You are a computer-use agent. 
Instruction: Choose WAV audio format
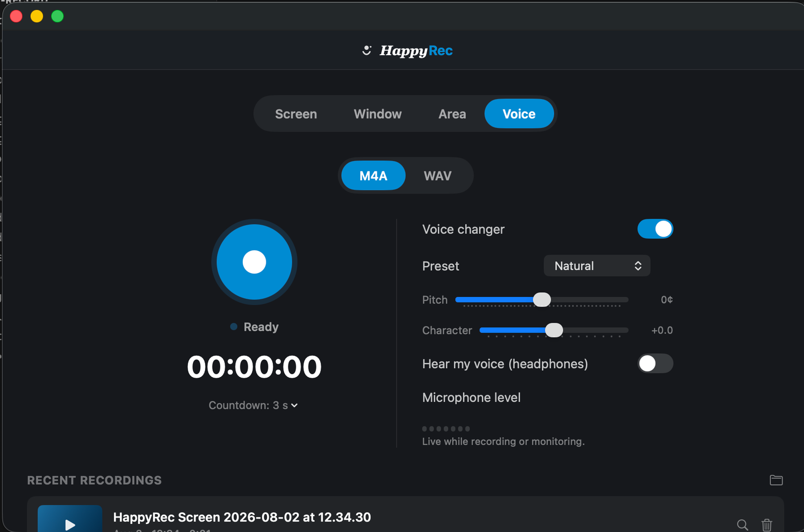tap(438, 176)
